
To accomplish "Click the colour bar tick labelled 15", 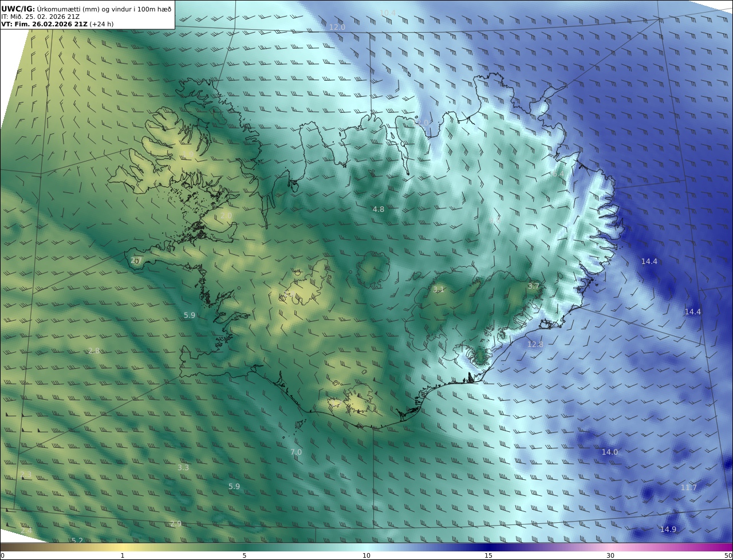I will pos(488,555).
